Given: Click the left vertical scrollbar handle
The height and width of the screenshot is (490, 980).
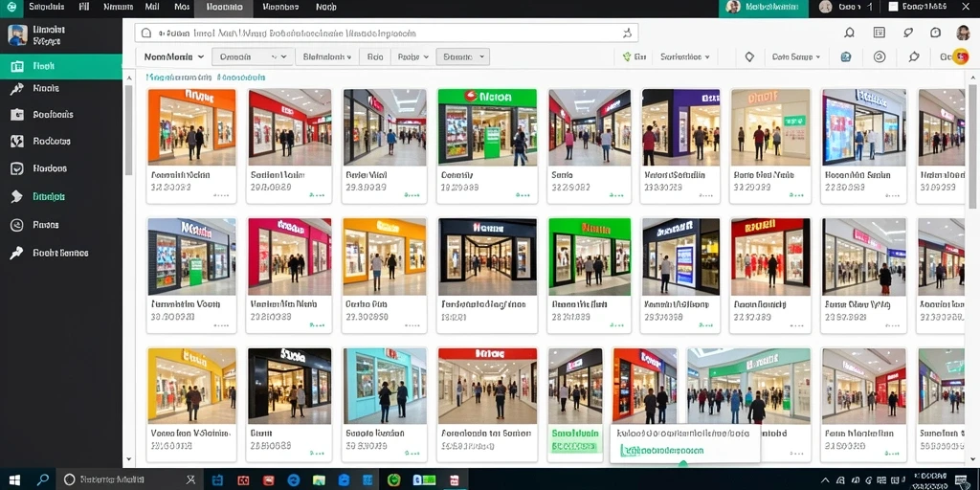Looking at the screenshot, I should click(129, 130).
